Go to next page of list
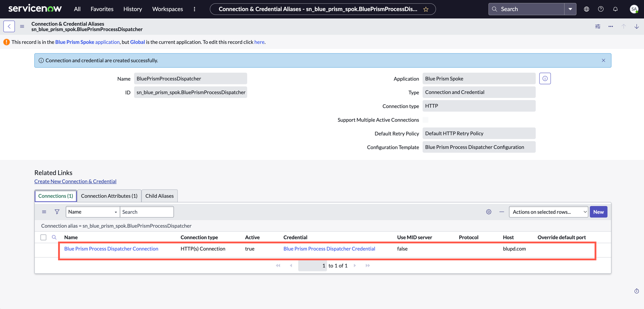This screenshot has height=309, width=644. [355, 266]
